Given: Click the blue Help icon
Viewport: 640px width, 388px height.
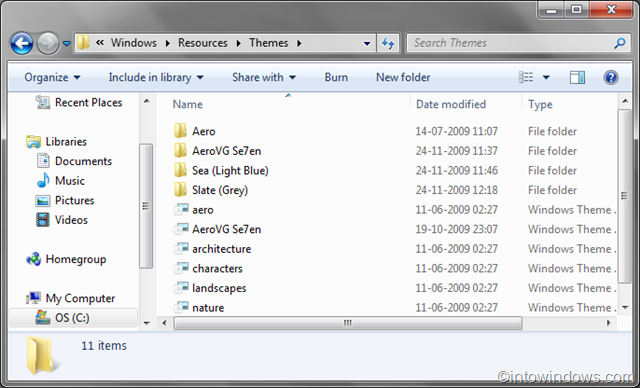Looking at the screenshot, I should pyautogui.click(x=611, y=77).
